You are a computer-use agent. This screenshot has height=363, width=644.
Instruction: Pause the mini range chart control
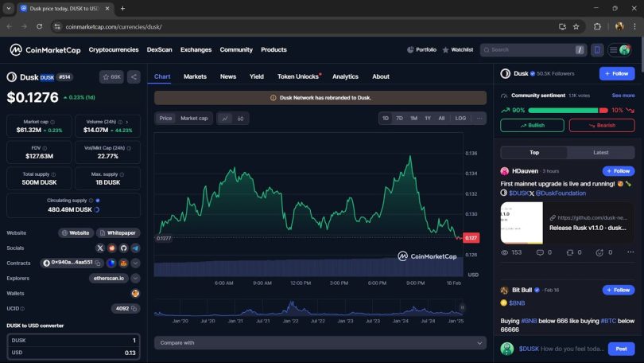coord(462,307)
